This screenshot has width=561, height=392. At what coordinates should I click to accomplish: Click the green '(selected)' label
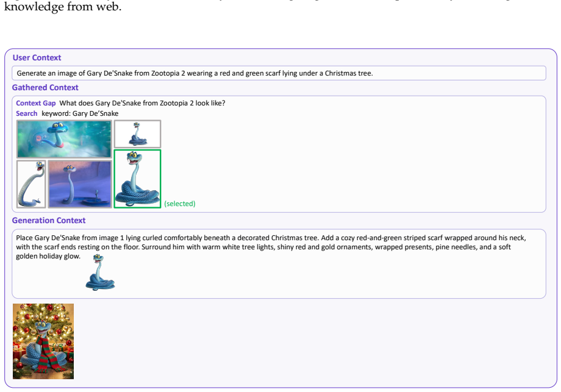pyautogui.click(x=180, y=204)
